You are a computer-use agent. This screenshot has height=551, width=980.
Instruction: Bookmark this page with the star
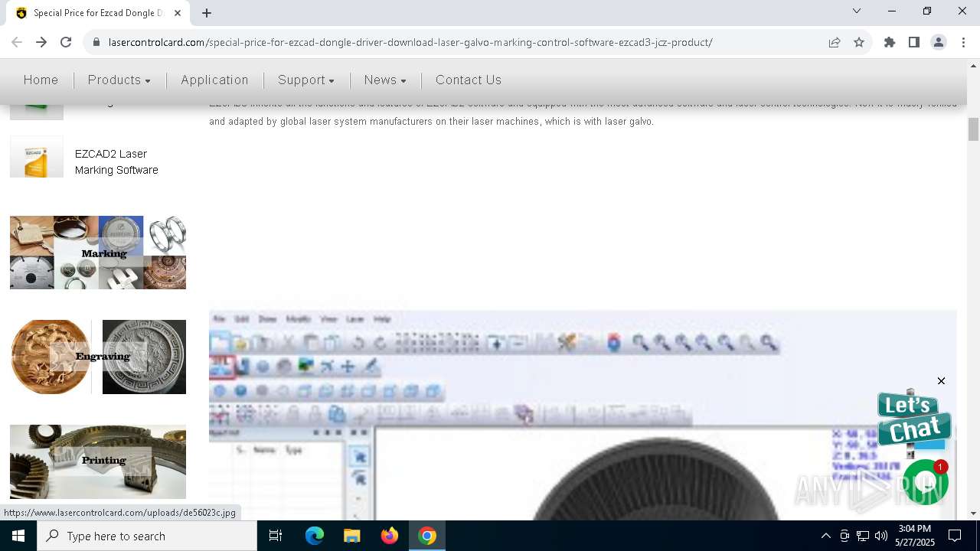[859, 42]
